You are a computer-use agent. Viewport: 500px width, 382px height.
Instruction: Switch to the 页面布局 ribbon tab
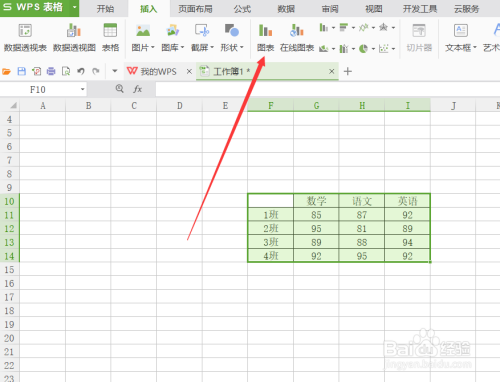[x=195, y=9]
